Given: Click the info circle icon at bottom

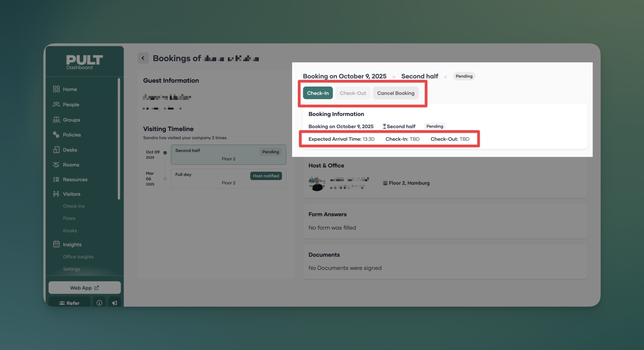Looking at the screenshot, I should click(99, 303).
